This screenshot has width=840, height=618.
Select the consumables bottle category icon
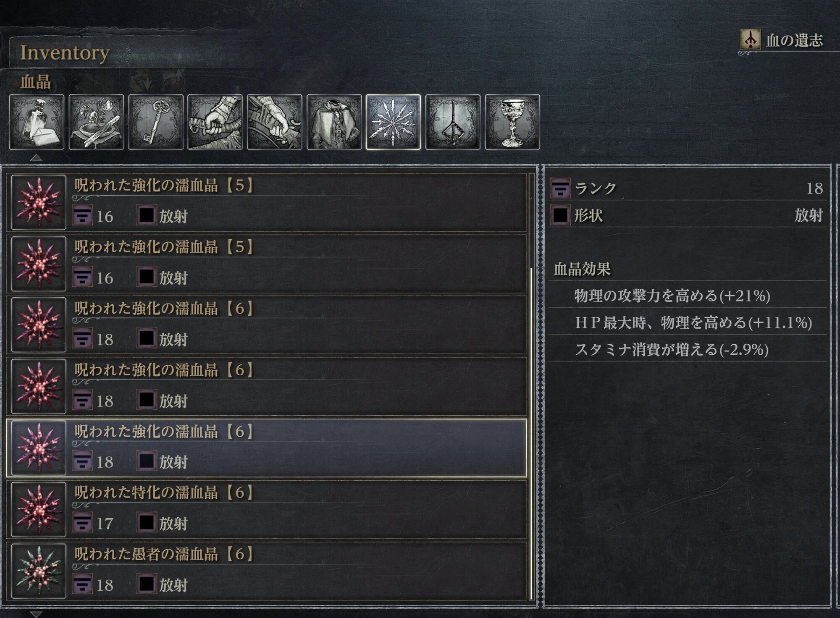37,122
